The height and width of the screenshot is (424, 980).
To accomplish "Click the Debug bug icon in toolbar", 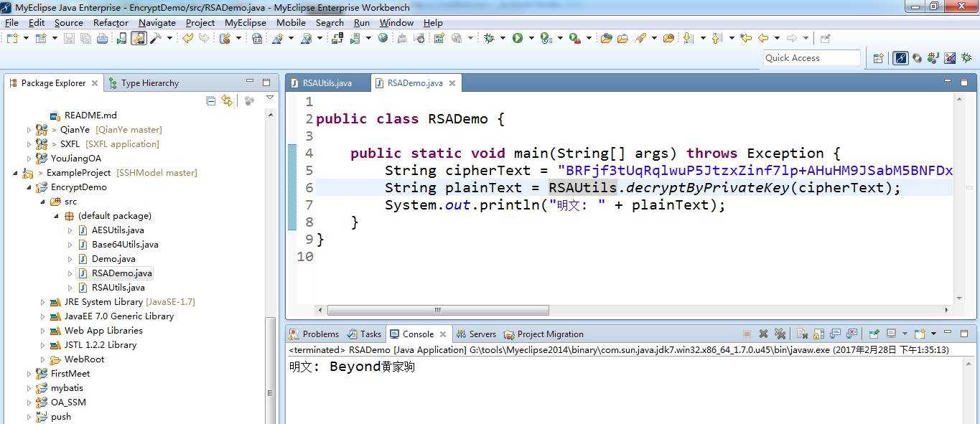I will (x=489, y=38).
